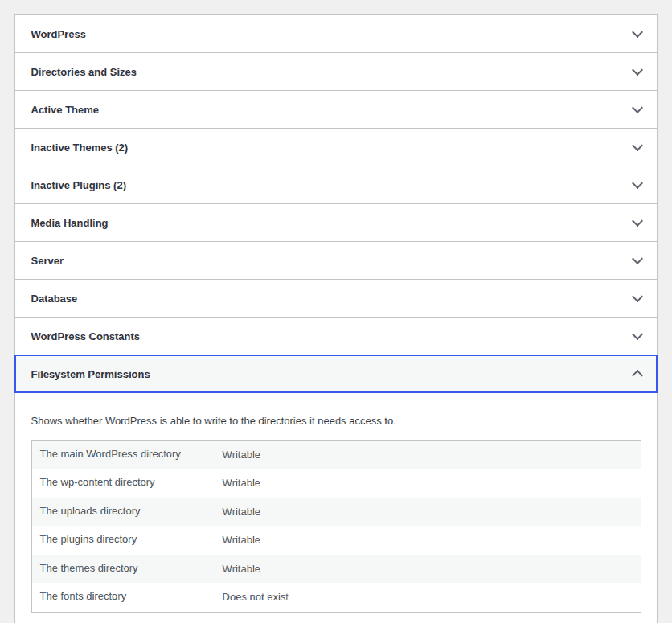Screen dimensions: 672x623
Task: Expand the Server section chevron
Action: click(637, 261)
